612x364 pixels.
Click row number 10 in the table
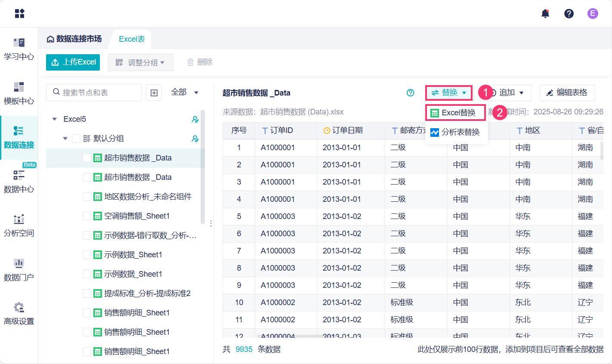pos(239,302)
